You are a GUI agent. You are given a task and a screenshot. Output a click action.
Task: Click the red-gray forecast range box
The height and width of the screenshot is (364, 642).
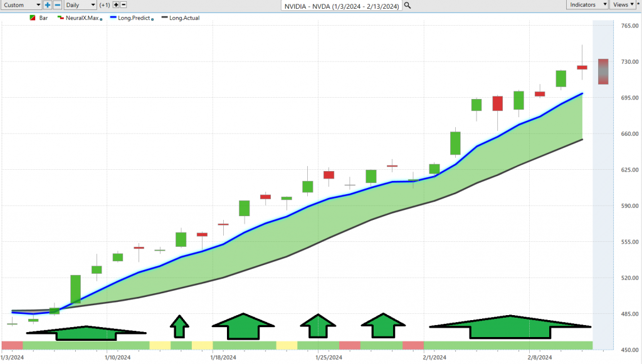[603, 71]
